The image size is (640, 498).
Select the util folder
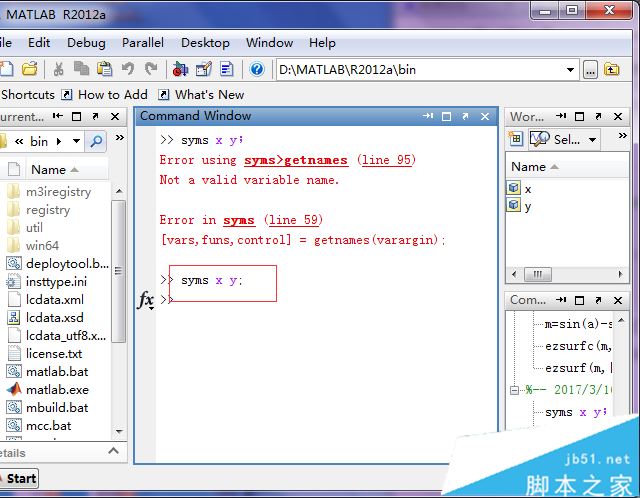[x=34, y=228]
